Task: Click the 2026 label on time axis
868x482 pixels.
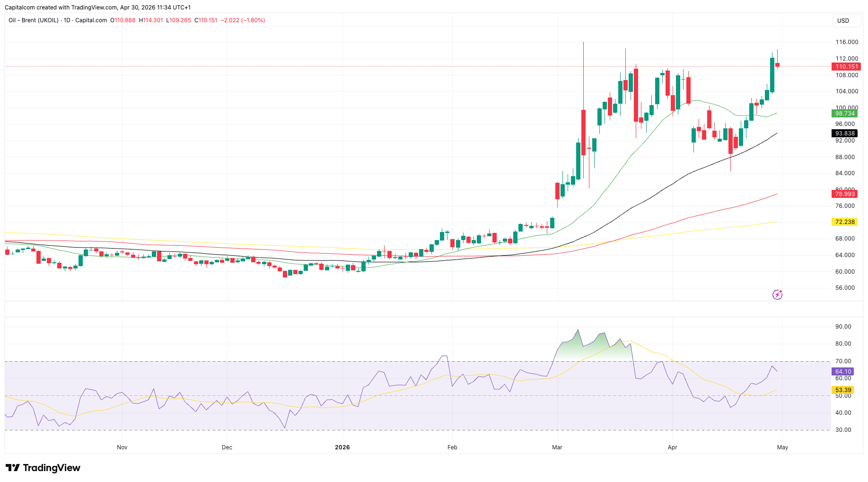Action: (342, 447)
